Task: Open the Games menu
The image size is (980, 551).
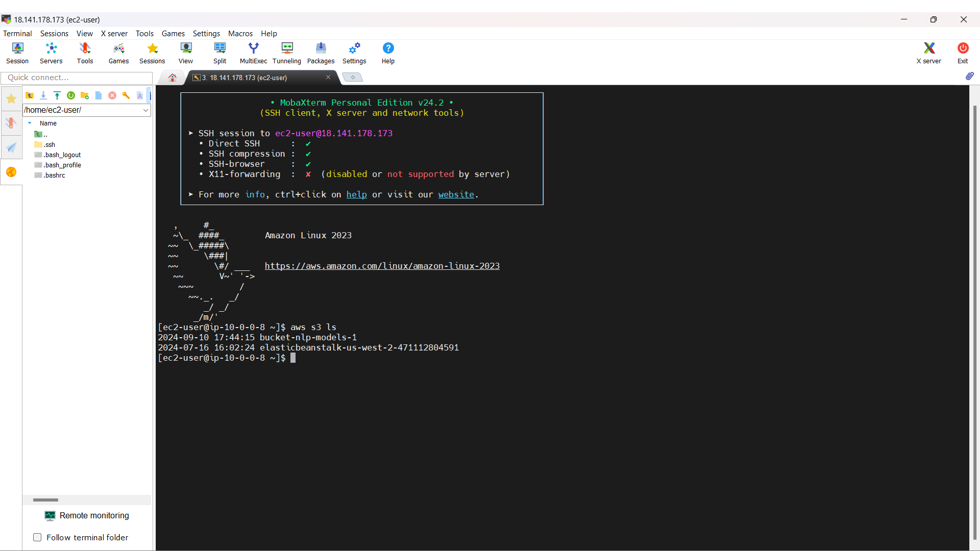Action: click(173, 34)
